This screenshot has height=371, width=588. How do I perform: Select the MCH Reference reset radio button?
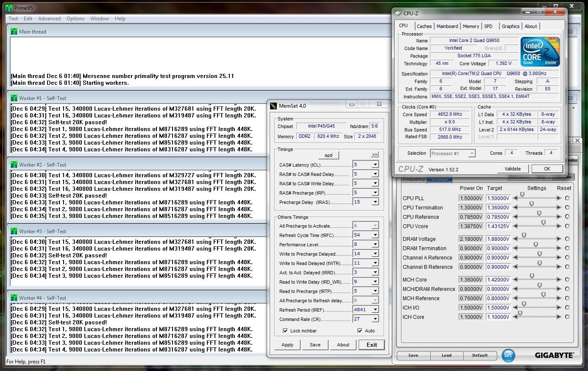(x=567, y=298)
